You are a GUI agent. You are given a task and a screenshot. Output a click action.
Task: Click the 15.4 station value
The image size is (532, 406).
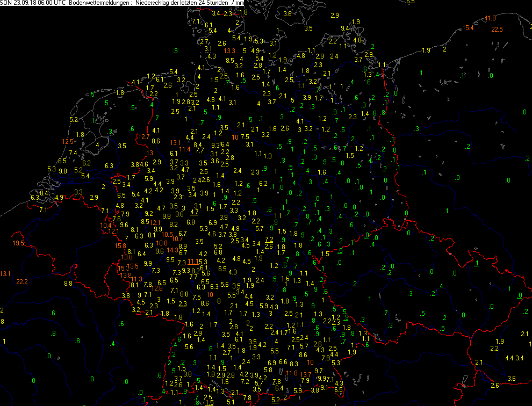tap(468, 28)
